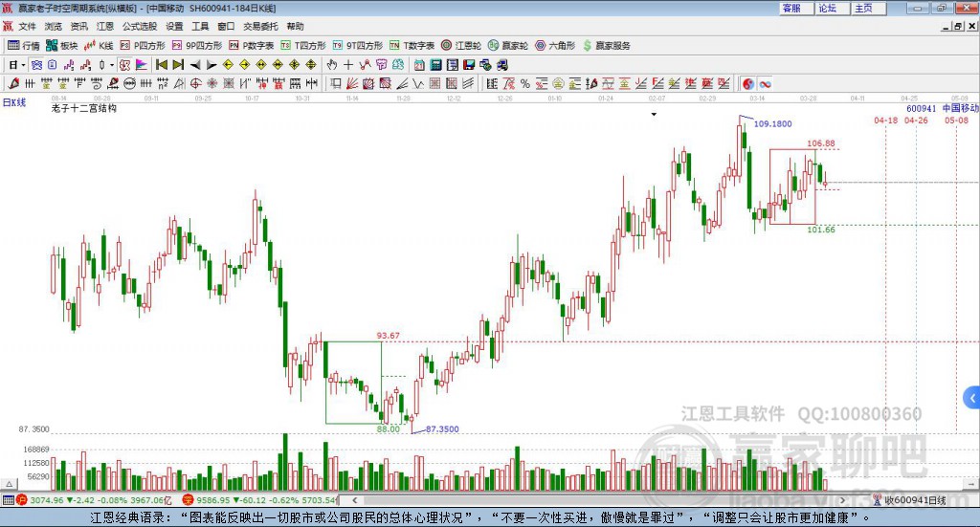The image size is (980, 527).
Task: Select the 金 circled gold-ratio tool
Action: [x=558, y=83]
